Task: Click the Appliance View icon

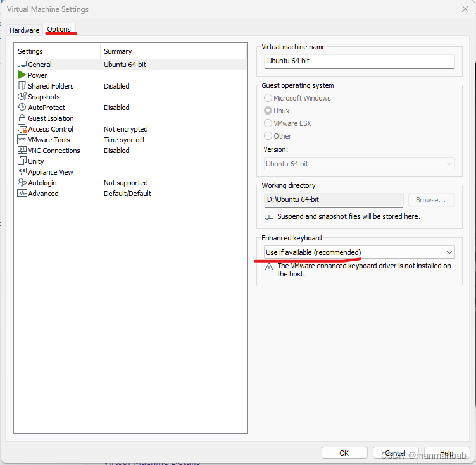Action: click(22, 171)
